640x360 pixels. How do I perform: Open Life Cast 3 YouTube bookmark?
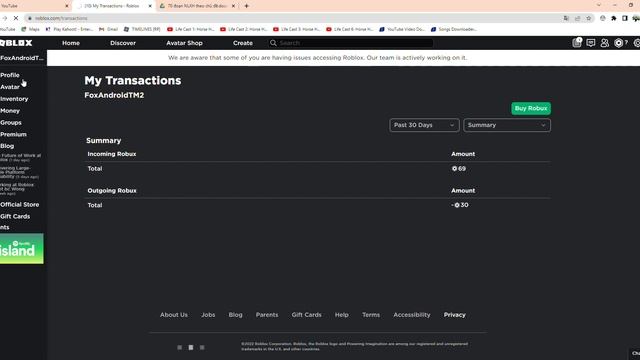click(x=297, y=29)
